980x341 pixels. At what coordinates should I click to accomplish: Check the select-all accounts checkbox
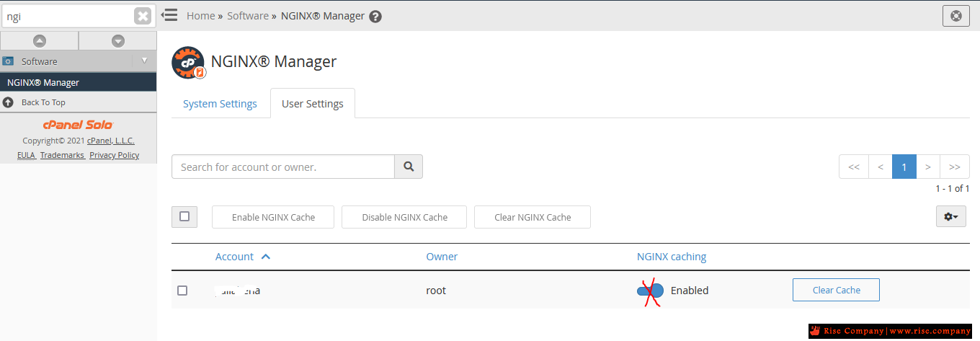(x=184, y=216)
